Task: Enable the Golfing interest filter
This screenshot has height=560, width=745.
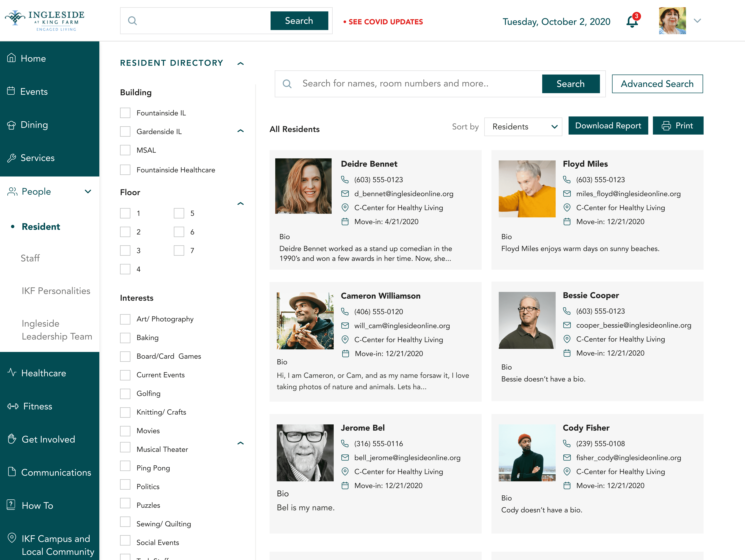Action: [x=125, y=394]
